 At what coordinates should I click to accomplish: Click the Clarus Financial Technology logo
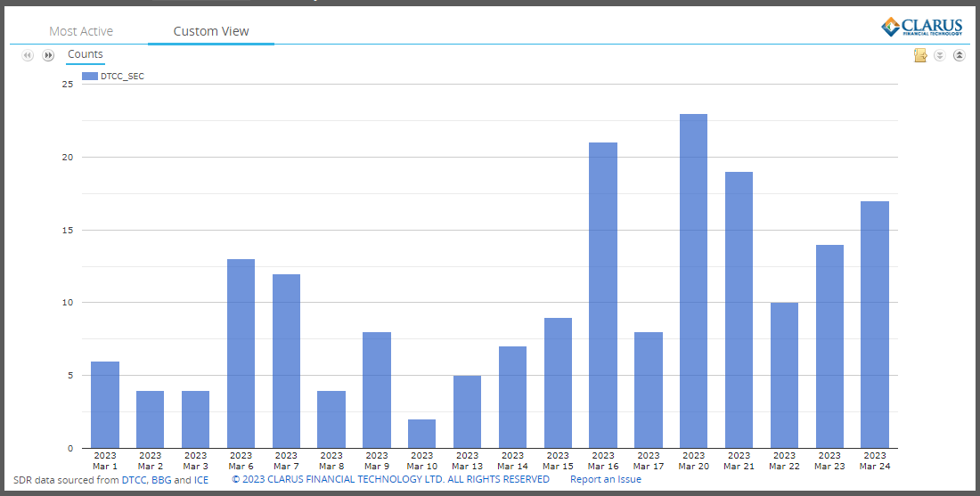coord(922,27)
